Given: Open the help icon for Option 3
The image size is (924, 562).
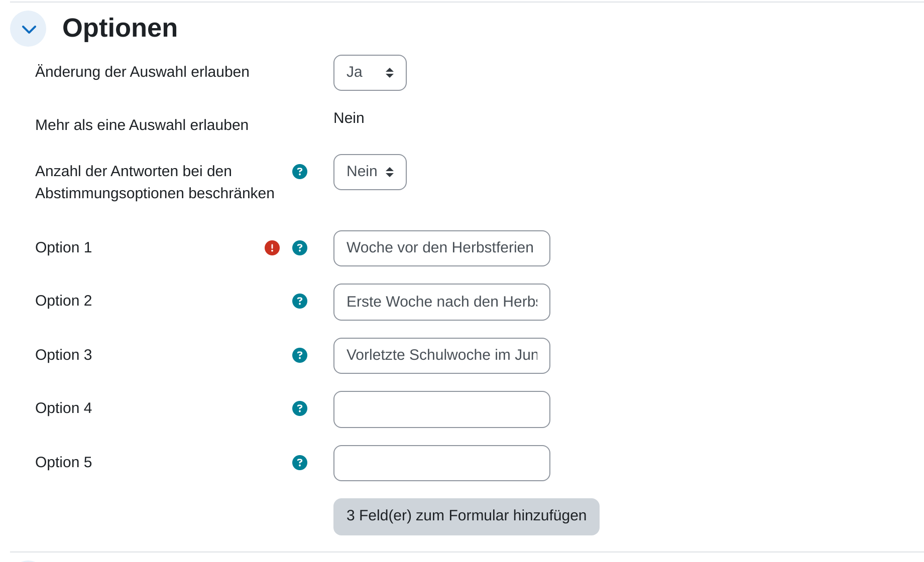Looking at the screenshot, I should click(x=300, y=355).
